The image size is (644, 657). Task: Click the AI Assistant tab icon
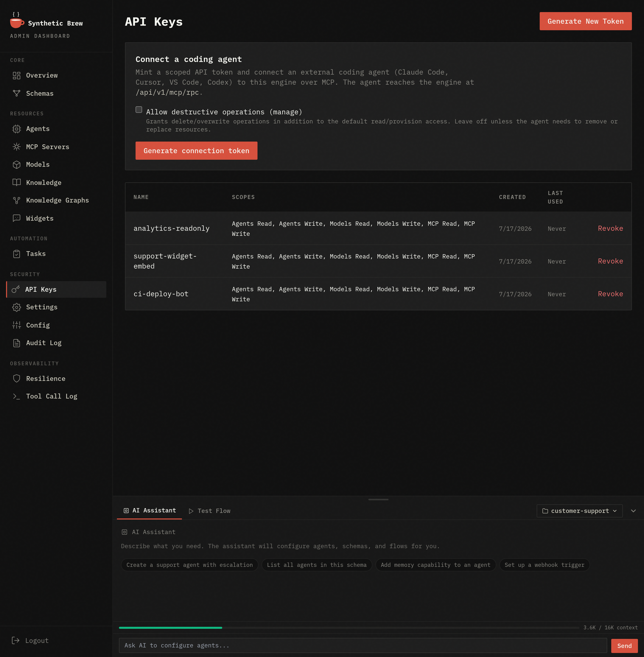click(x=126, y=510)
